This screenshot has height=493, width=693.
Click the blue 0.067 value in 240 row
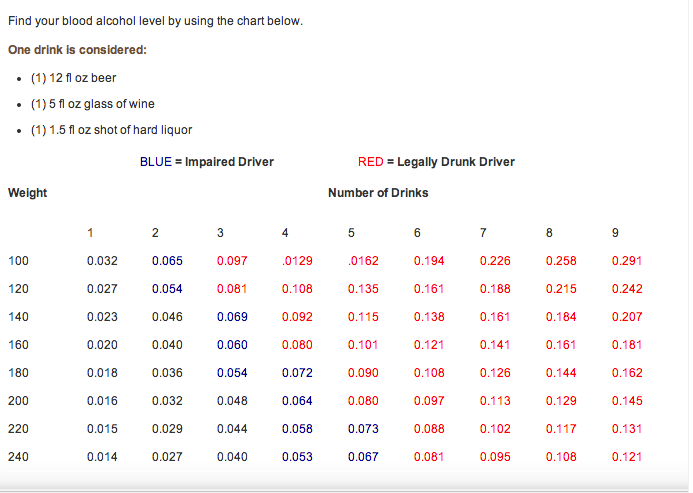pyautogui.click(x=364, y=457)
